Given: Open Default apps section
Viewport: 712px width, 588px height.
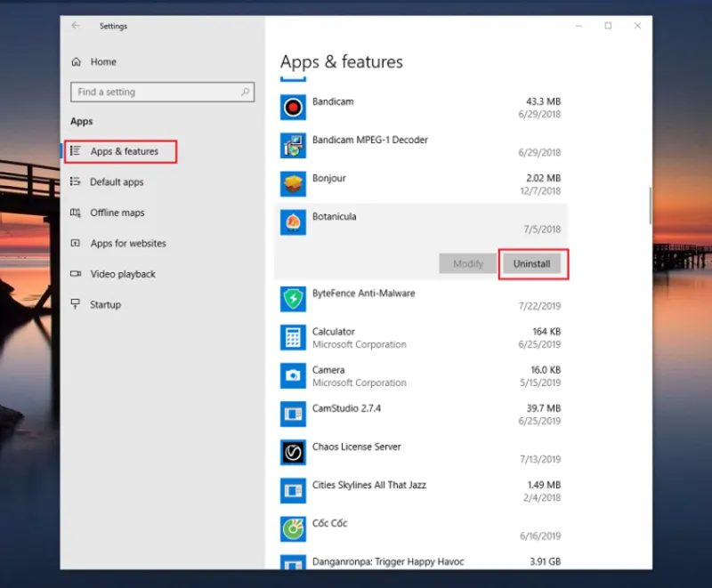Looking at the screenshot, I should click(117, 182).
